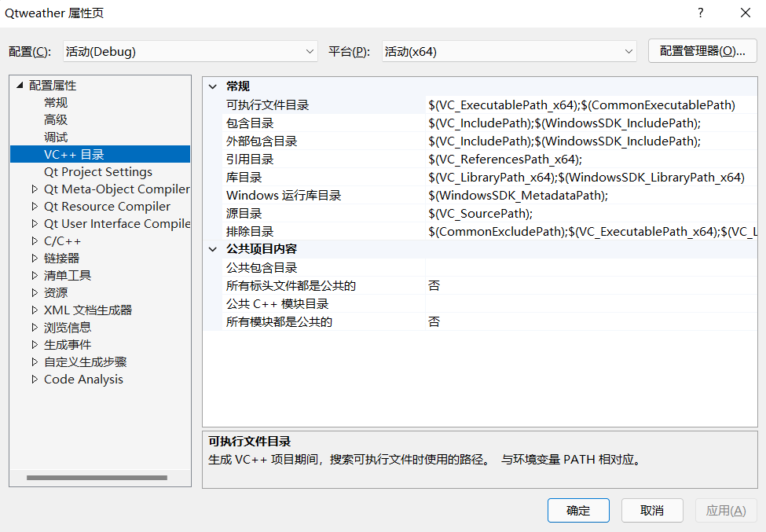Edit the $(VC_SourcePath) value field
Image resolution: width=766 pixels, height=532 pixels.
[x=592, y=214]
